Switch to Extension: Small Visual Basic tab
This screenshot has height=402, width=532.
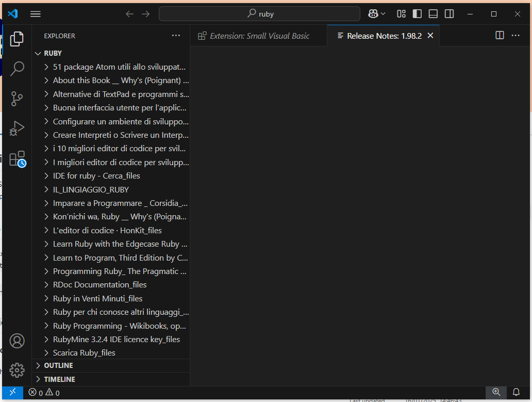tap(259, 36)
